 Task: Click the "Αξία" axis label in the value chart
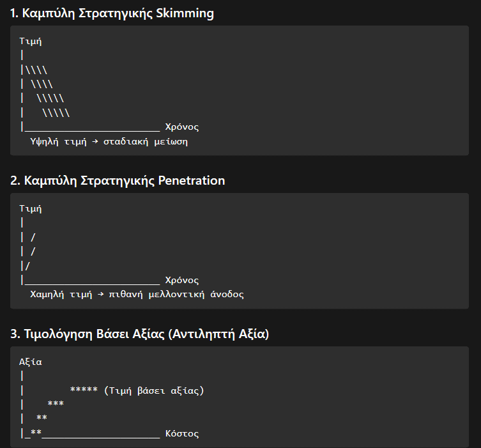tap(31, 362)
